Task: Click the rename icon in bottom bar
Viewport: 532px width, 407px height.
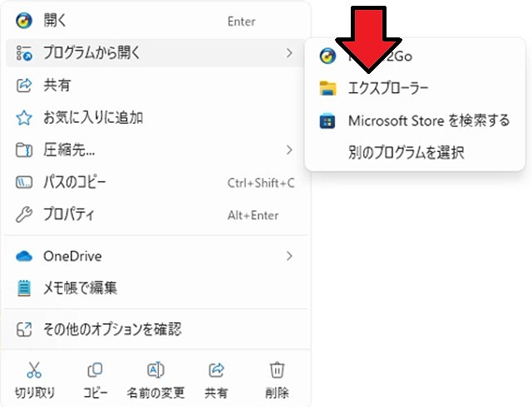Action: coord(155,370)
